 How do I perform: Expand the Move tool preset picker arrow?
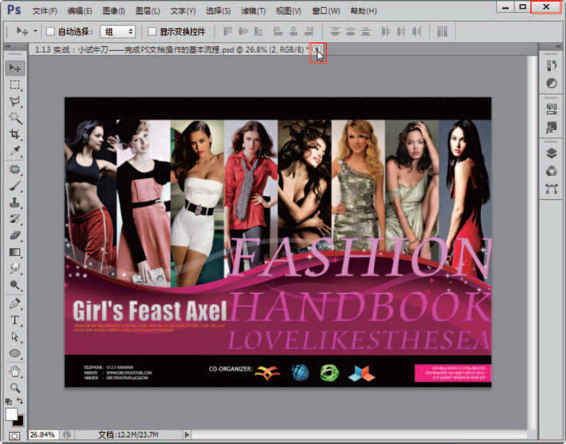tap(36, 31)
